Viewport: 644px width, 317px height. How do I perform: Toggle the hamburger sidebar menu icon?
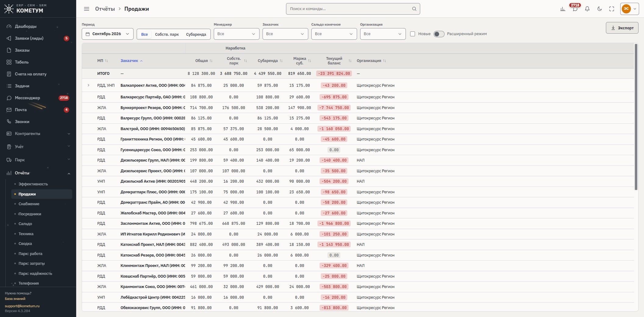coord(87,9)
